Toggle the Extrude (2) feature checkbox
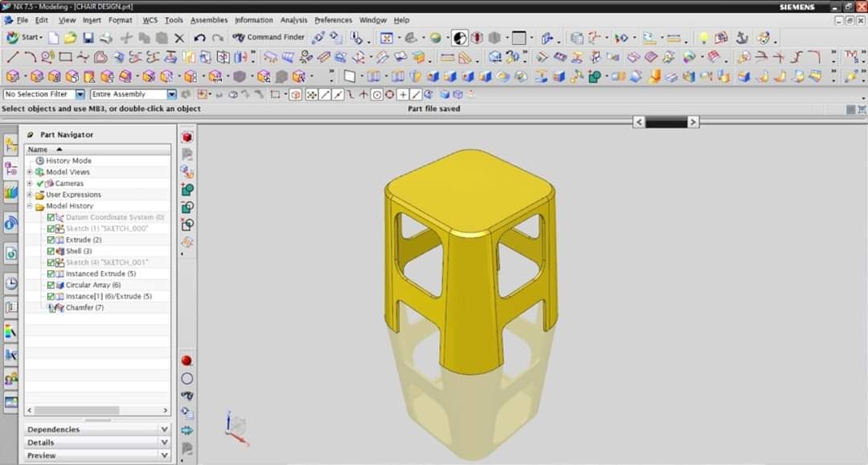868x465 pixels. pos(51,240)
